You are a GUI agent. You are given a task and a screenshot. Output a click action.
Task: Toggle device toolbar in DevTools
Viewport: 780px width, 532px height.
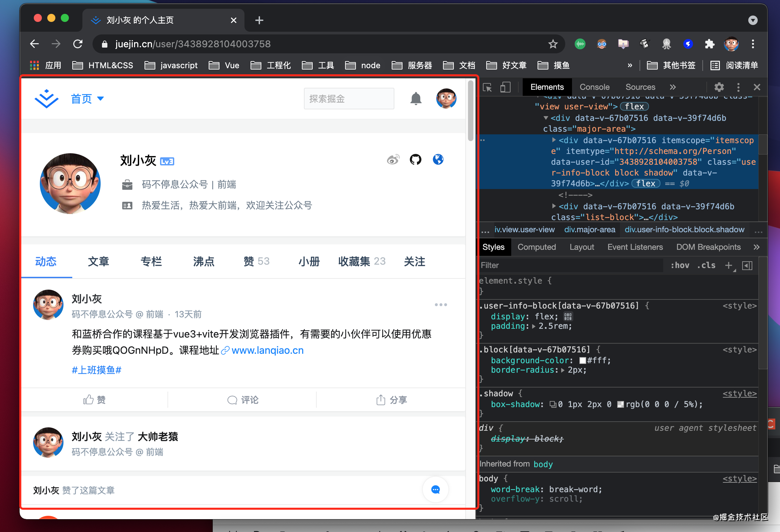coord(505,87)
